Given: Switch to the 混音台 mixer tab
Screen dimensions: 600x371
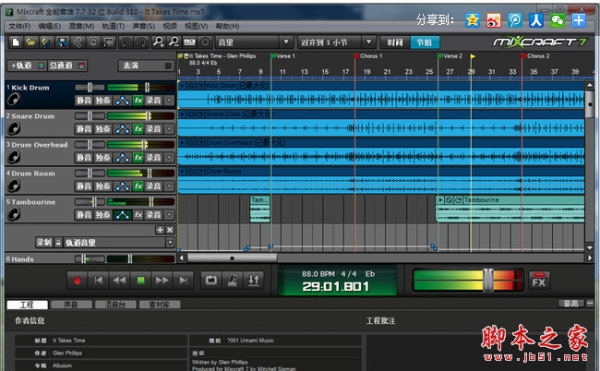Looking at the screenshot, I should pyautogui.click(x=116, y=304).
